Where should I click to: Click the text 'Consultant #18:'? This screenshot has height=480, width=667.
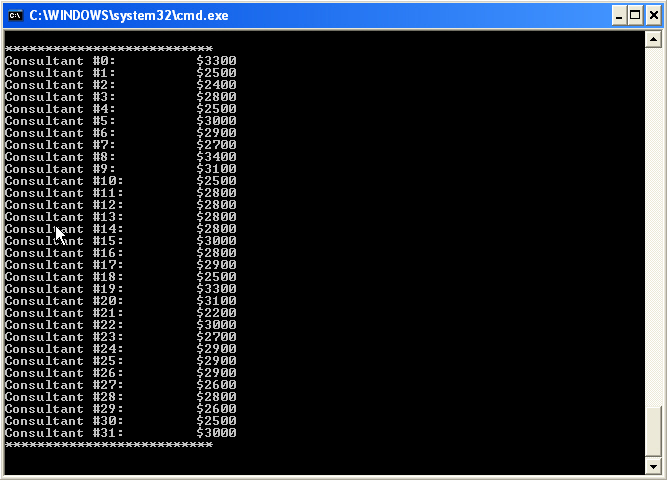coord(64,277)
